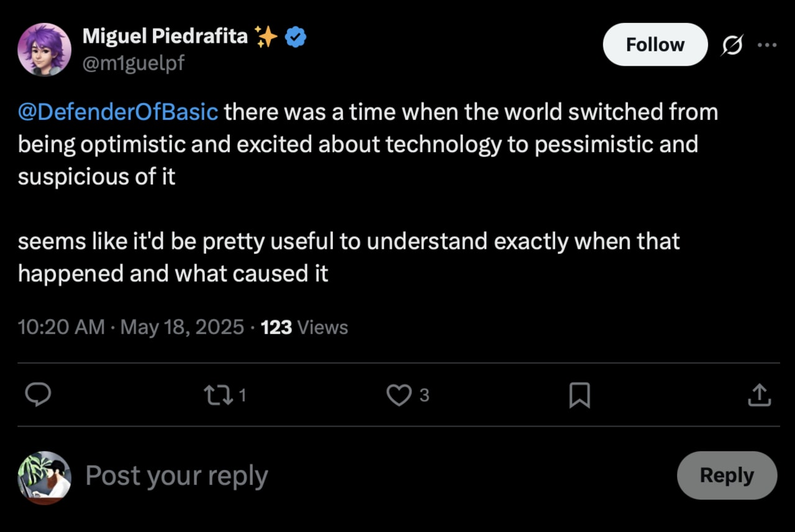Open Grok analysis for this post

(732, 45)
